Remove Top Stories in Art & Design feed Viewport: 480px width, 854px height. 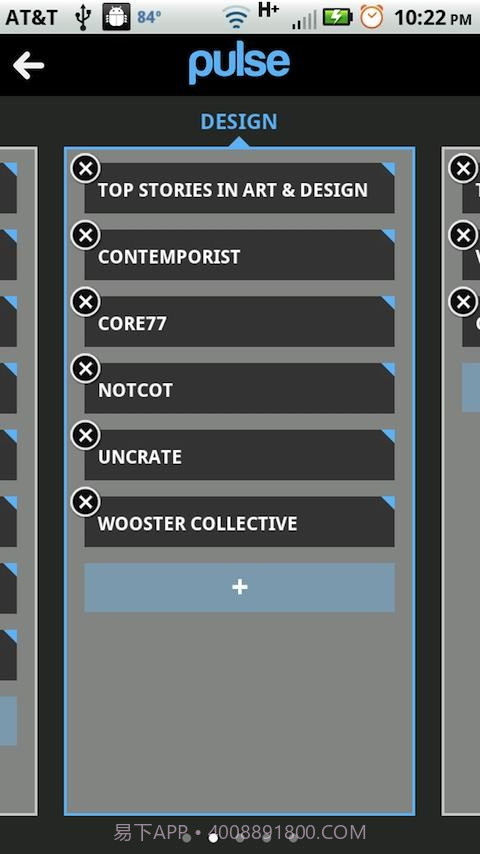[x=86, y=168]
